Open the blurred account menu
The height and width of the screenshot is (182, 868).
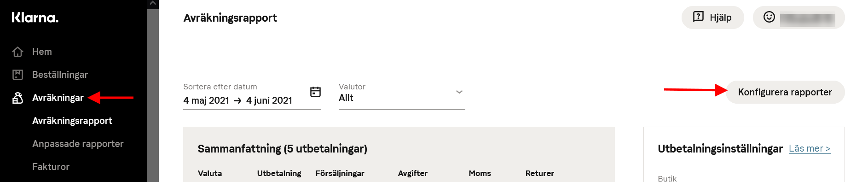pos(799,18)
